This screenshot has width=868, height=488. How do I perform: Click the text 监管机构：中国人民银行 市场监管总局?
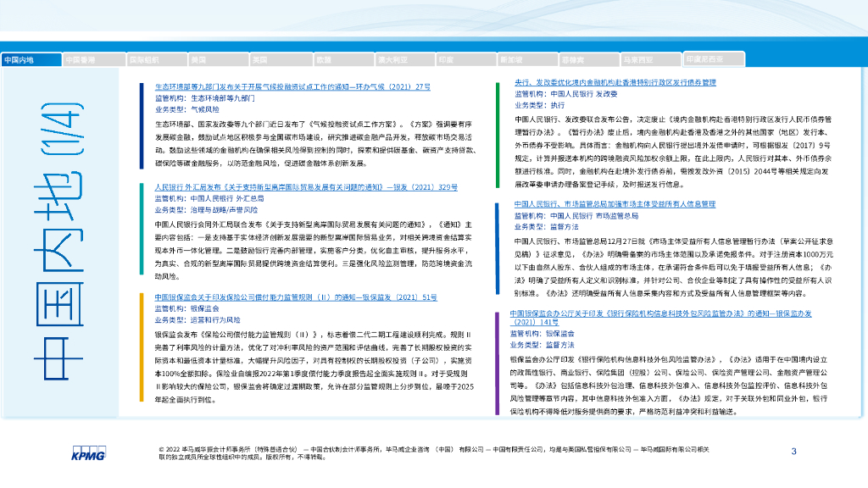click(576, 216)
